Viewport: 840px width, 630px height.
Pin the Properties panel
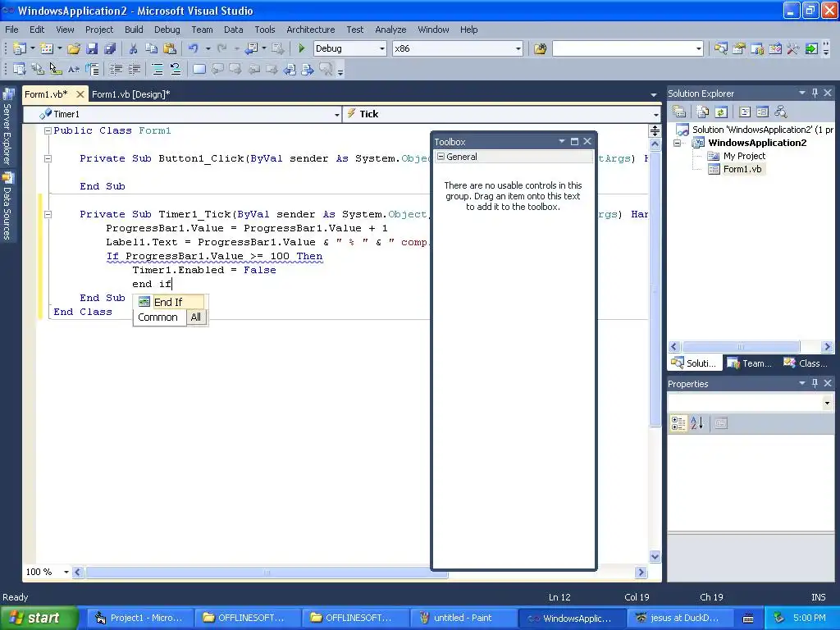(x=815, y=383)
